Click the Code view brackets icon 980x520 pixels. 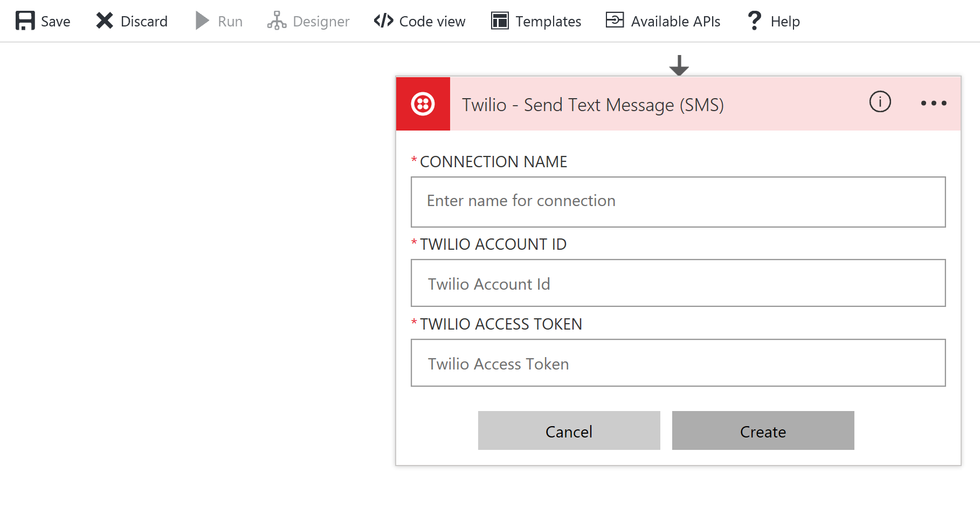coord(383,21)
